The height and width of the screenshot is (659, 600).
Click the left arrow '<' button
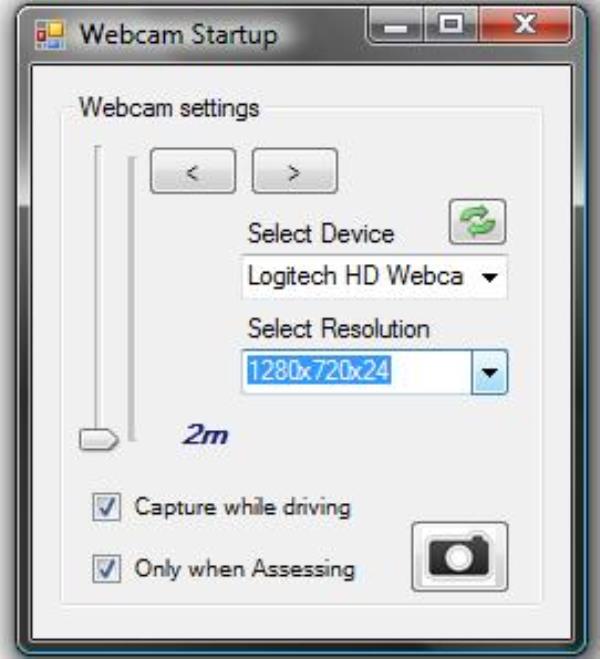[193, 171]
